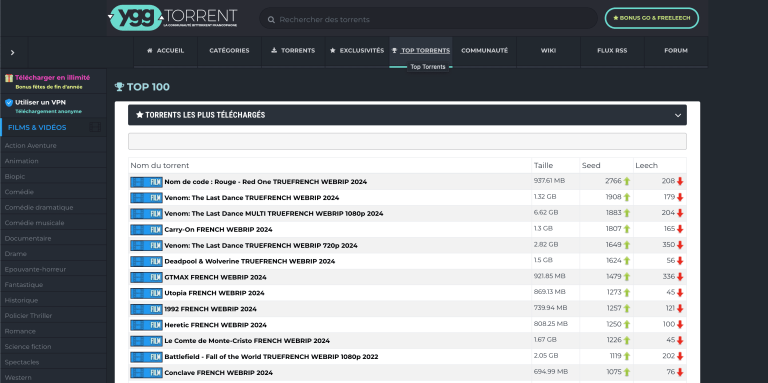Select Action Aventure in the sidebar
This screenshot has height=383, width=768.
[30, 145]
